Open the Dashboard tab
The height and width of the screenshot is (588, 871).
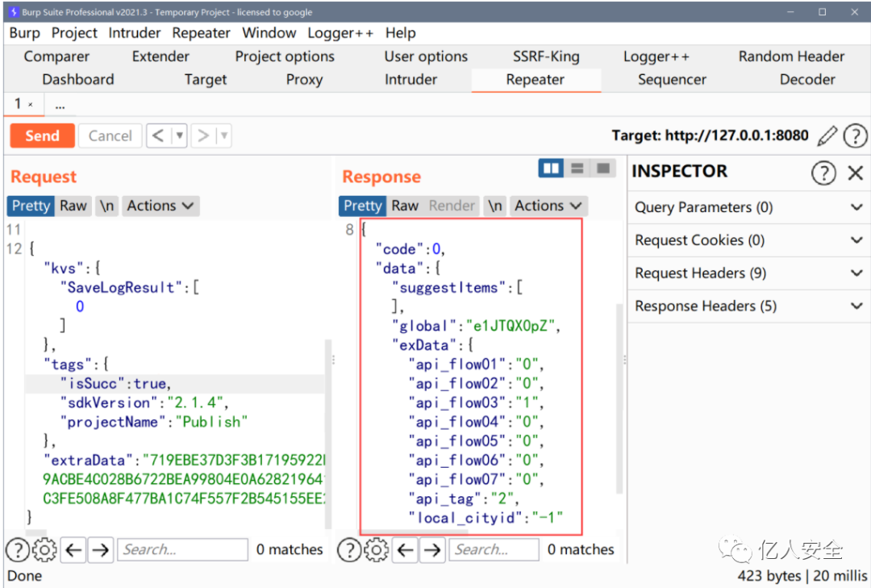click(x=77, y=80)
